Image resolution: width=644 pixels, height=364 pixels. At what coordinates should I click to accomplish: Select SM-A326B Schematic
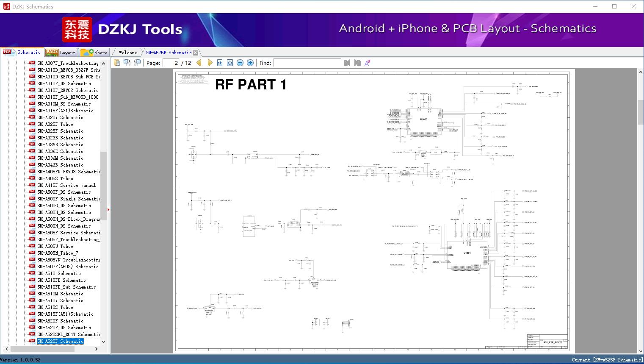[x=60, y=138]
